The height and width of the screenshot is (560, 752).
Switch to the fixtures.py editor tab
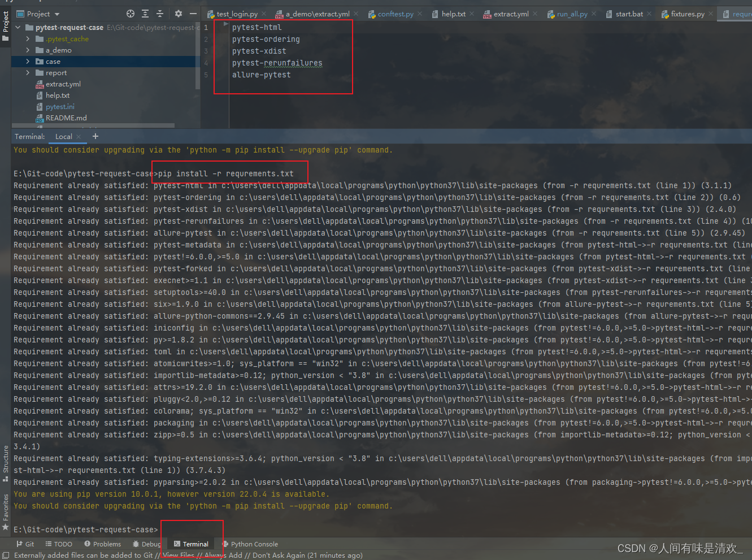pyautogui.click(x=688, y=14)
